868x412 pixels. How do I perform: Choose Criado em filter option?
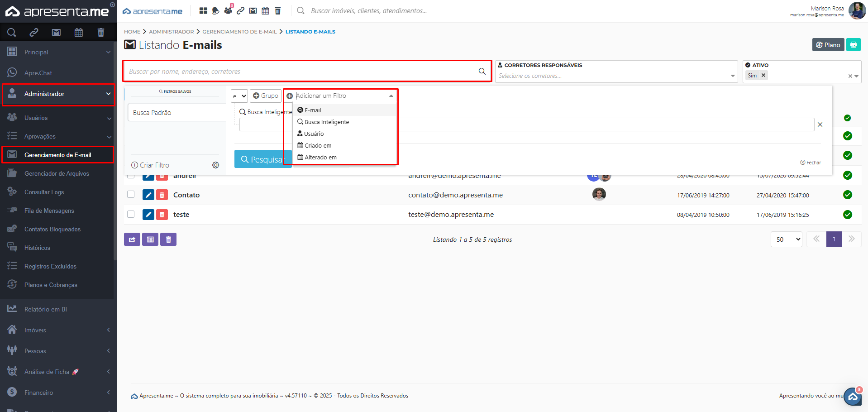tap(318, 146)
